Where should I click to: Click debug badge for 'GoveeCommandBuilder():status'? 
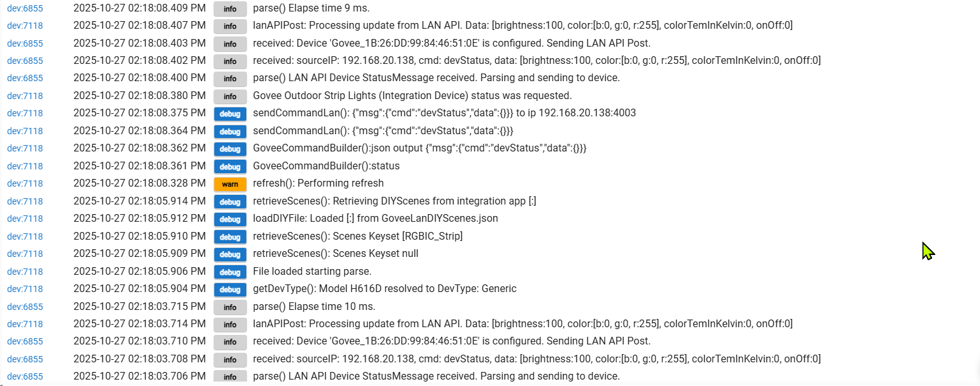(x=230, y=166)
